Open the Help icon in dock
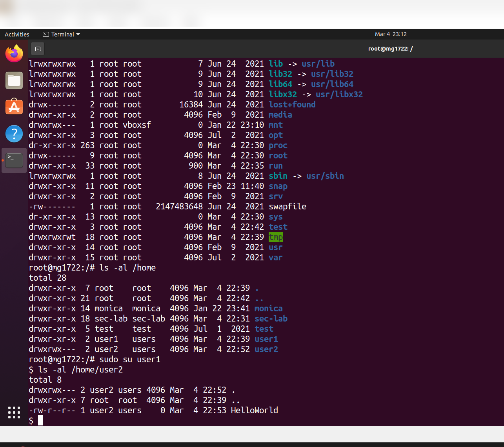Image resolution: width=504 pixels, height=447 pixels. click(14, 134)
